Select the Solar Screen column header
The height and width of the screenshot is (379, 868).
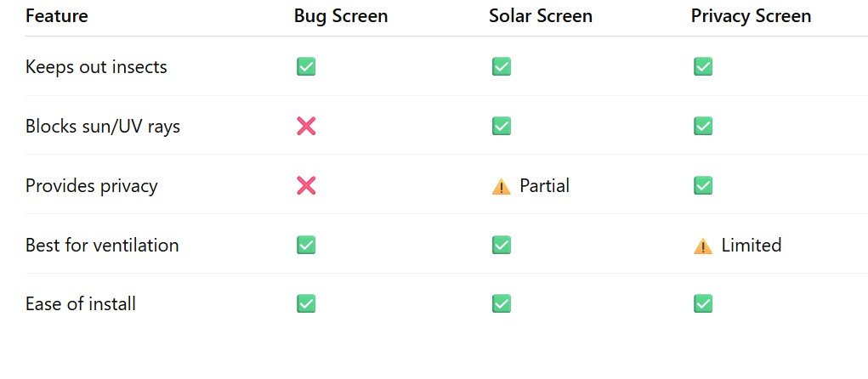(541, 15)
